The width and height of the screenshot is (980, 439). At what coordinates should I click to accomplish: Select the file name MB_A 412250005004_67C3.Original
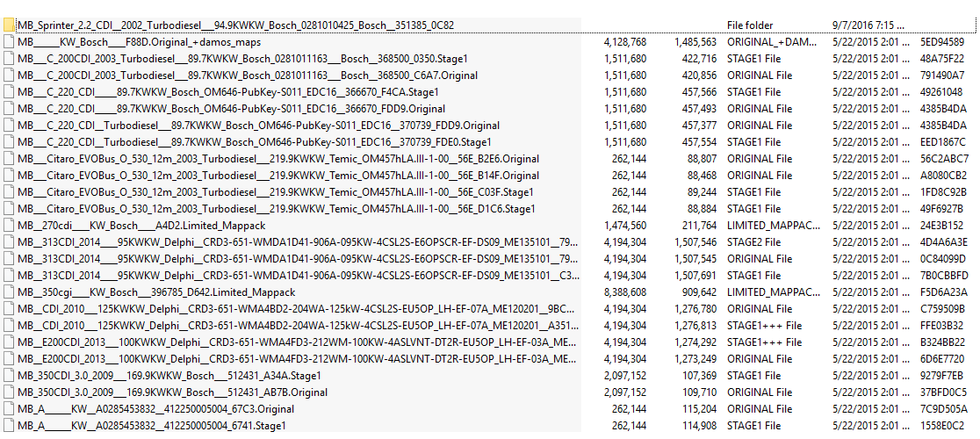point(156,408)
